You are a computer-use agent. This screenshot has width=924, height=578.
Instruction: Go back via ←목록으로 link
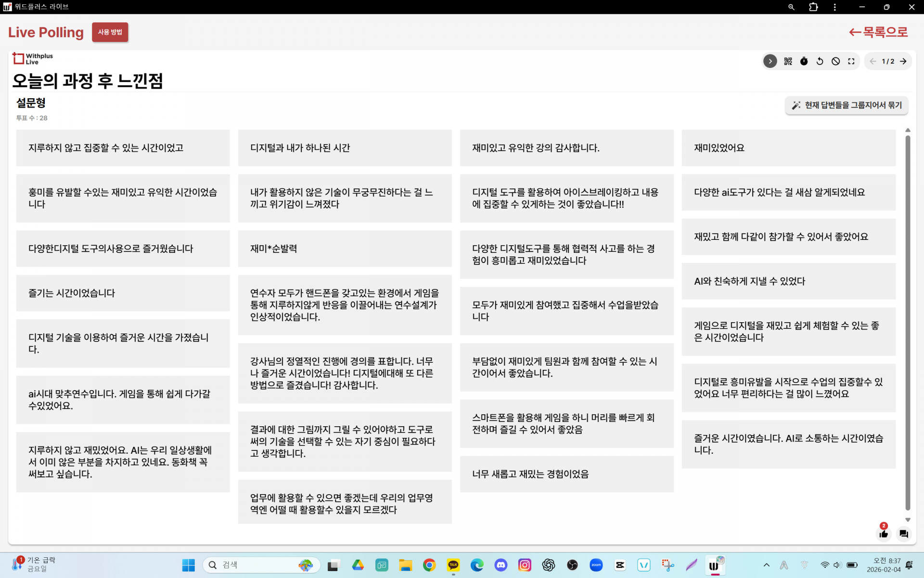point(878,32)
